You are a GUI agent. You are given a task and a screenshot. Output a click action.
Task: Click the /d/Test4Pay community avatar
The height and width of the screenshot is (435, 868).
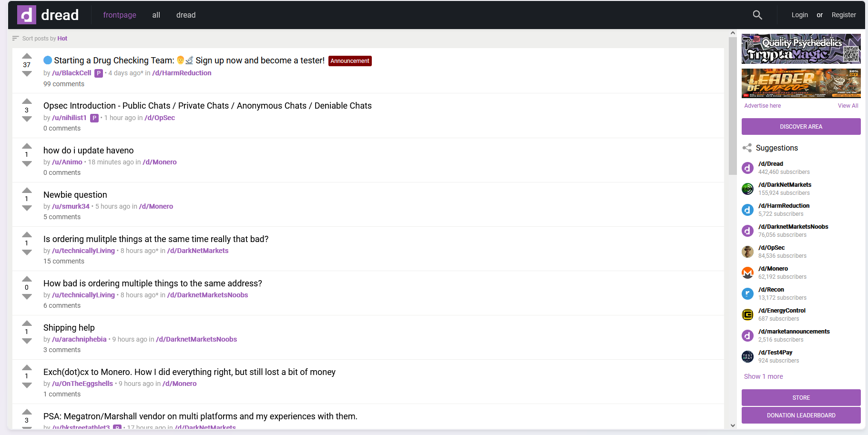pyautogui.click(x=747, y=356)
